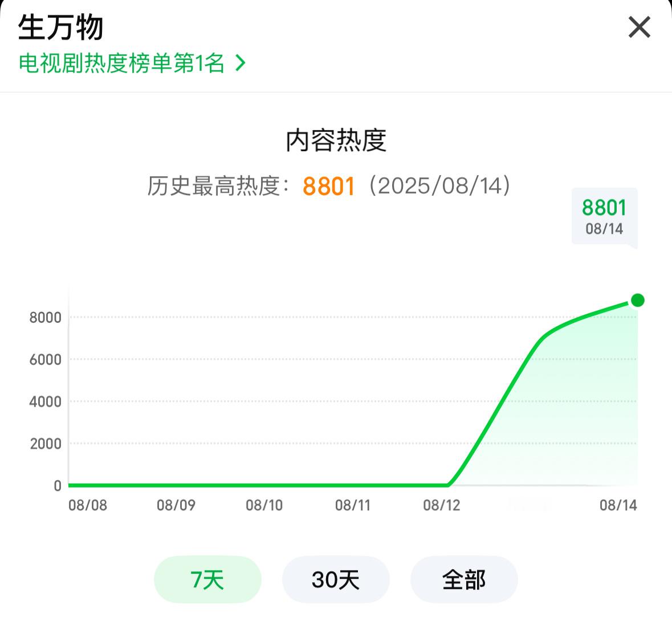This screenshot has height=625, width=672.
Task: Click the 08/14 axis date label
Action: point(618,505)
